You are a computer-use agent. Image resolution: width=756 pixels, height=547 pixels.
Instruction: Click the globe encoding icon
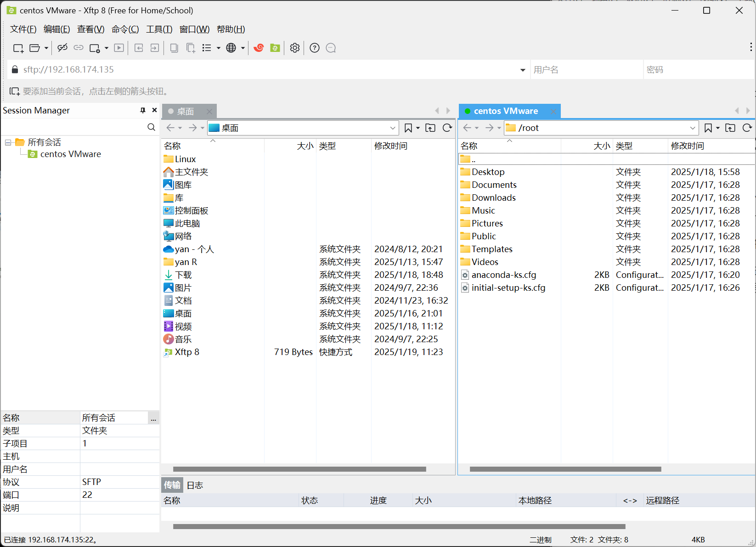(x=231, y=48)
